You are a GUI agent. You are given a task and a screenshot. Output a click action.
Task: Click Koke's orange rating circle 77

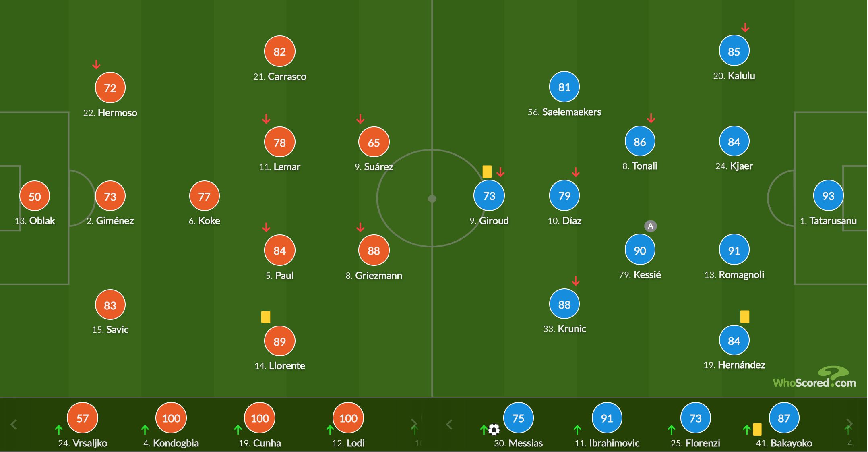204,197
